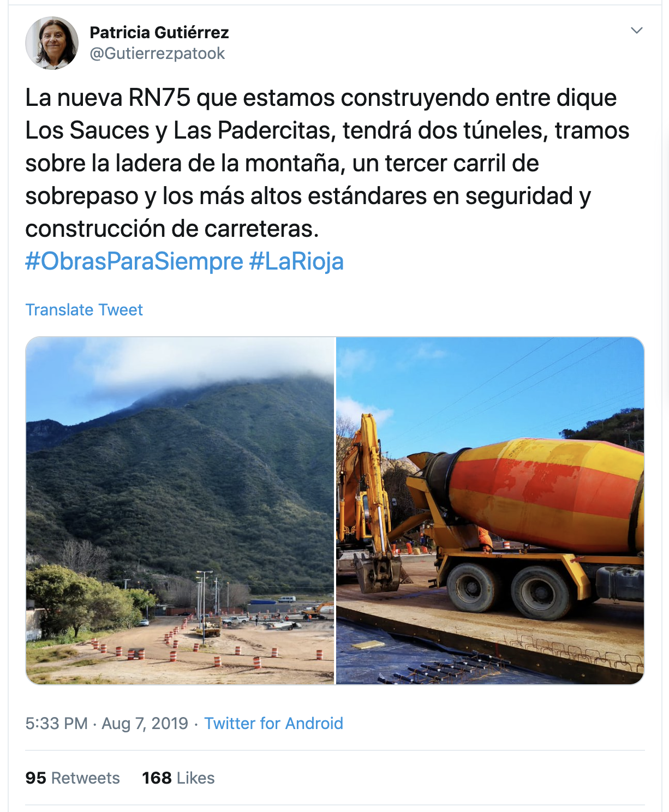
Task: Expand the tweet options chevron
Action: click(x=636, y=31)
